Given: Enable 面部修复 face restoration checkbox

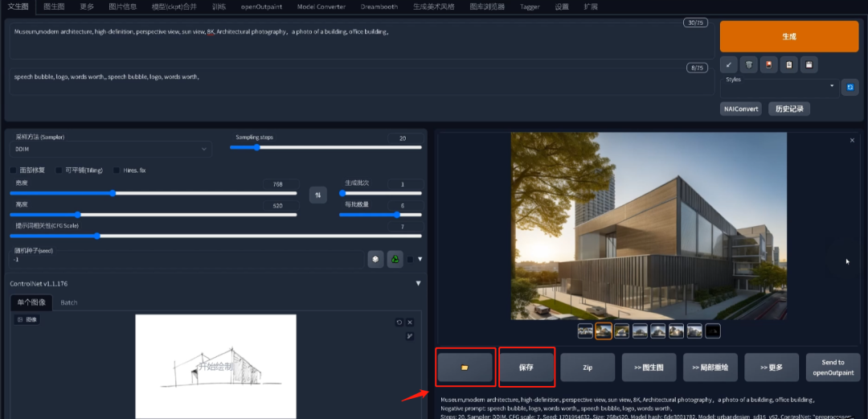Looking at the screenshot, I should pos(14,170).
